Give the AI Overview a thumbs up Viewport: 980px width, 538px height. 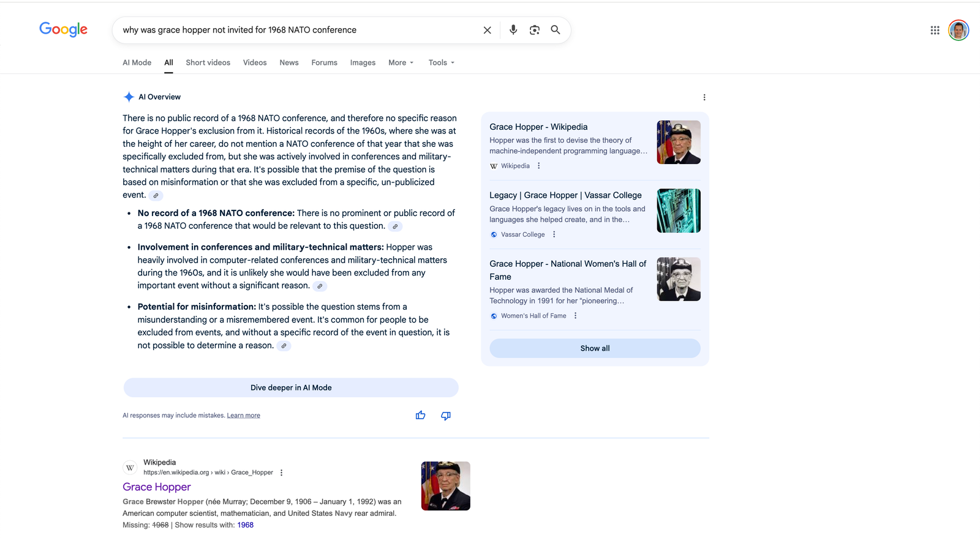coord(420,416)
